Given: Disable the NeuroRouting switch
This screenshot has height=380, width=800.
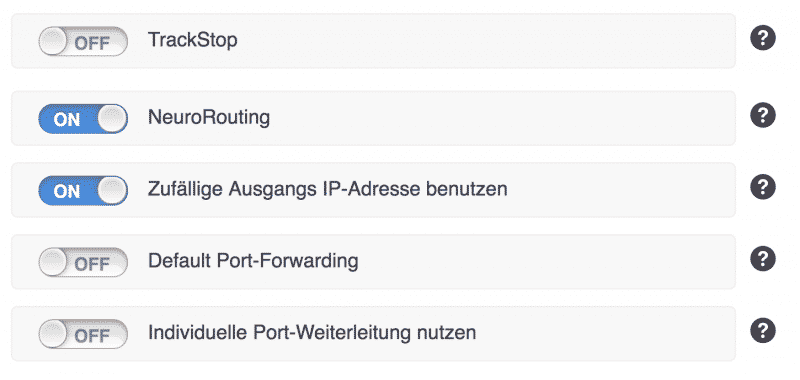Looking at the screenshot, I should [x=83, y=119].
